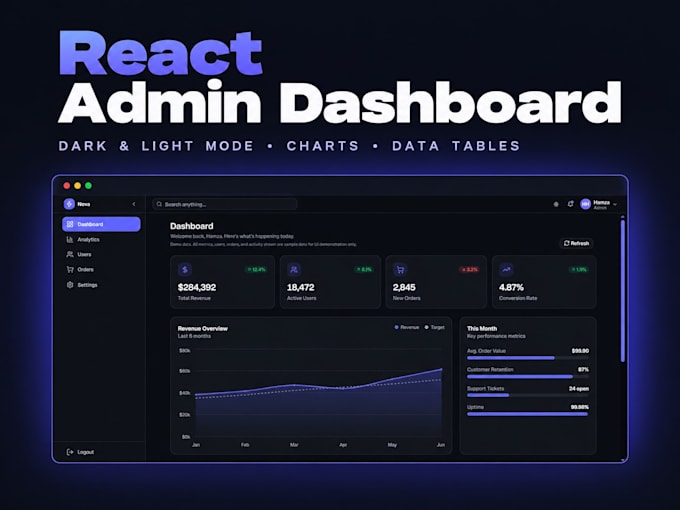This screenshot has height=510, width=680.
Task: Click the users icon on Active Users card
Action: click(x=294, y=270)
